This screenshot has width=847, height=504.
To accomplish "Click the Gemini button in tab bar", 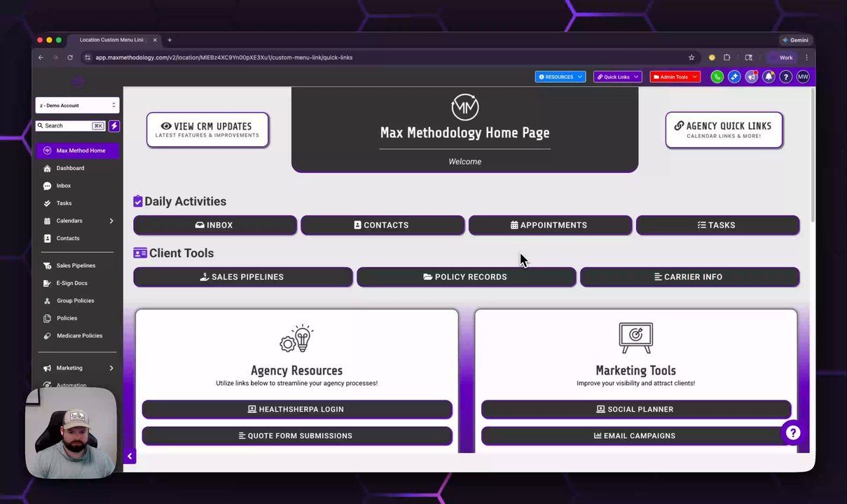I will point(795,40).
